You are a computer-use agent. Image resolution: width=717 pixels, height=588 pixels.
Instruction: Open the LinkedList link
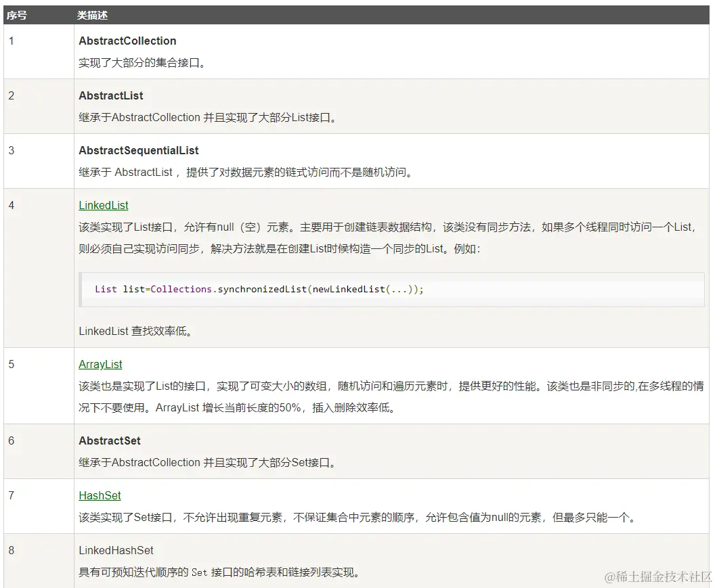104,205
